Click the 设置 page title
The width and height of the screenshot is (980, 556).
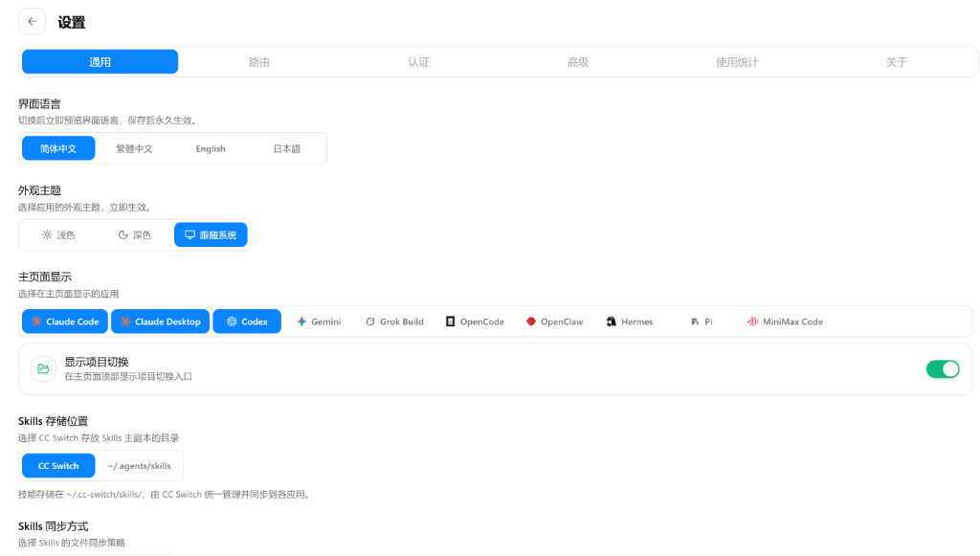pos(71,23)
